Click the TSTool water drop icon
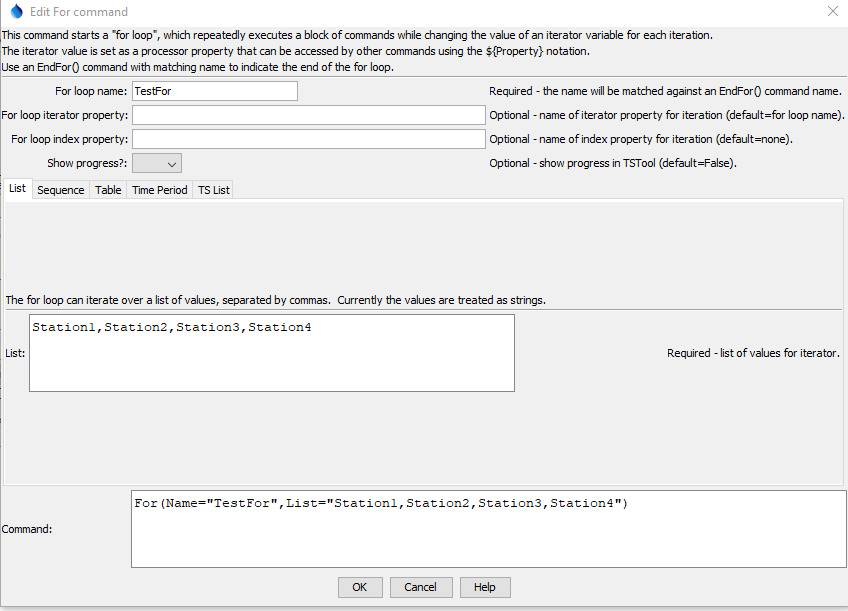 (17, 11)
